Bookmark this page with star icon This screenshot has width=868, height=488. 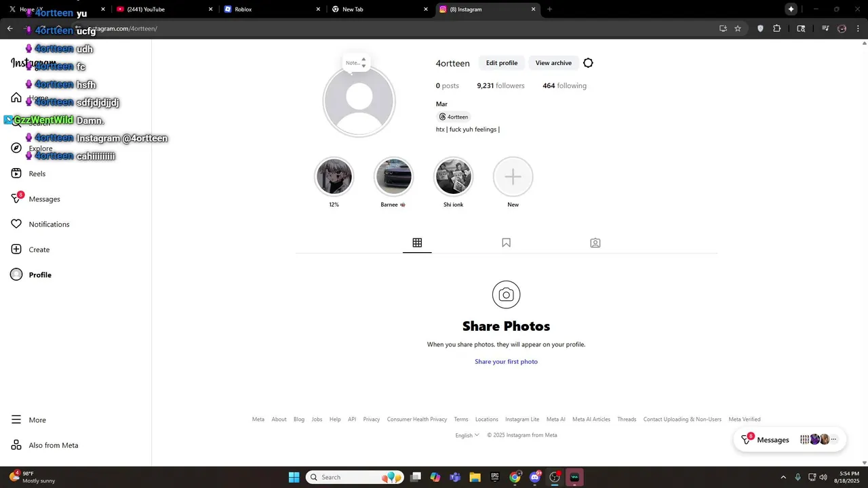tap(738, 28)
